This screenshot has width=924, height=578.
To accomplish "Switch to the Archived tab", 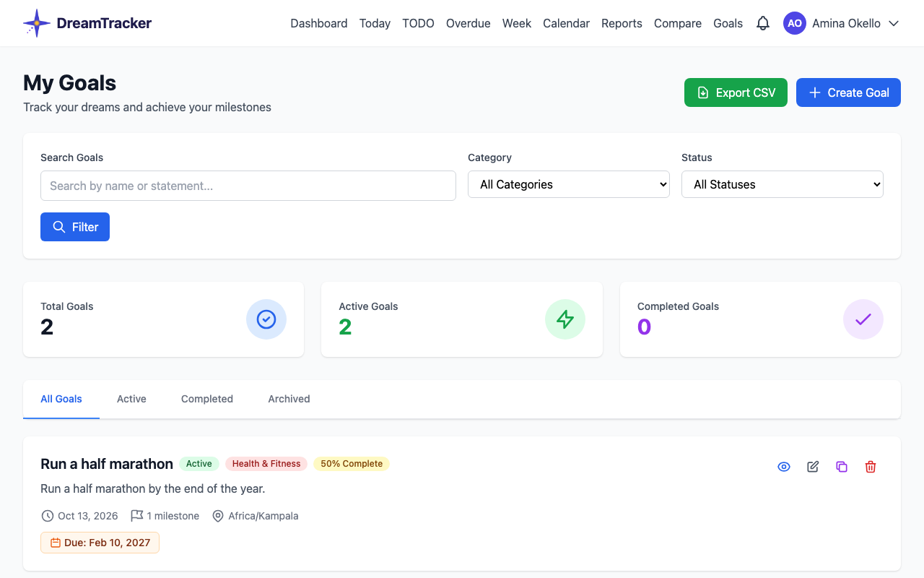I will [289, 399].
